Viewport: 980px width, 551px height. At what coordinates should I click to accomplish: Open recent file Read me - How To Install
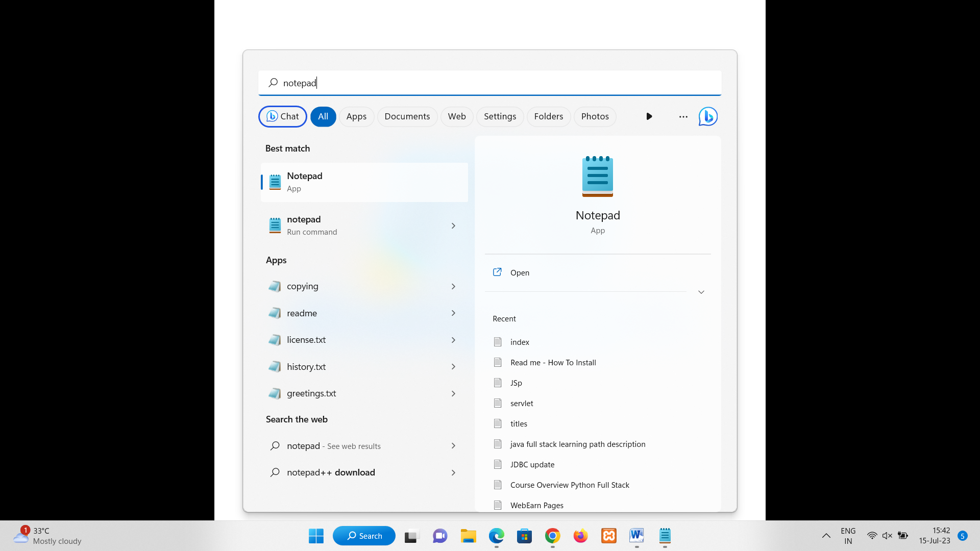coord(553,362)
